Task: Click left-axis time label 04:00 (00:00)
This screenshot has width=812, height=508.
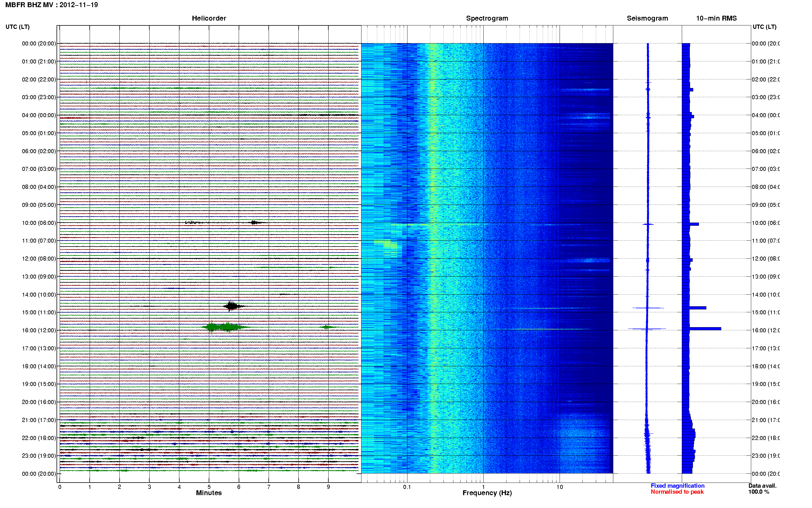Action: pyautogui.click(x=39, y=115)
